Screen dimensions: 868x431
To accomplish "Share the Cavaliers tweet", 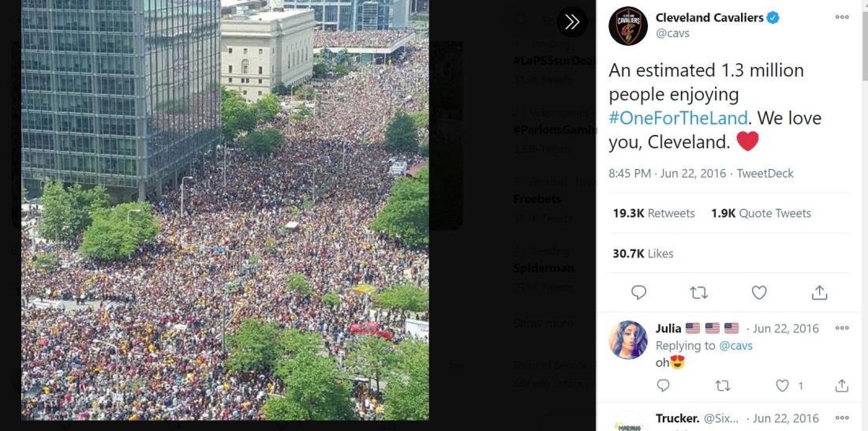I will click(x=819, y=293).
